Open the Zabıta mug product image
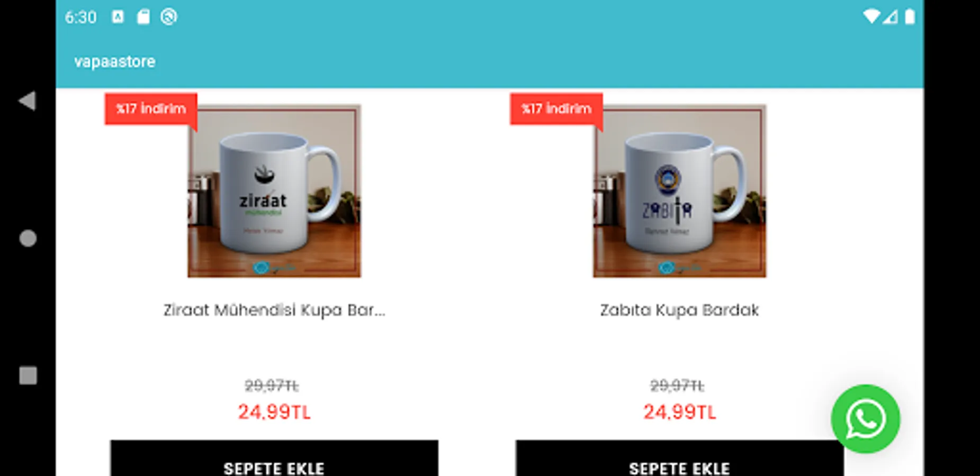Viewport: 980px width, 476px height. click(x=679, y=191)
